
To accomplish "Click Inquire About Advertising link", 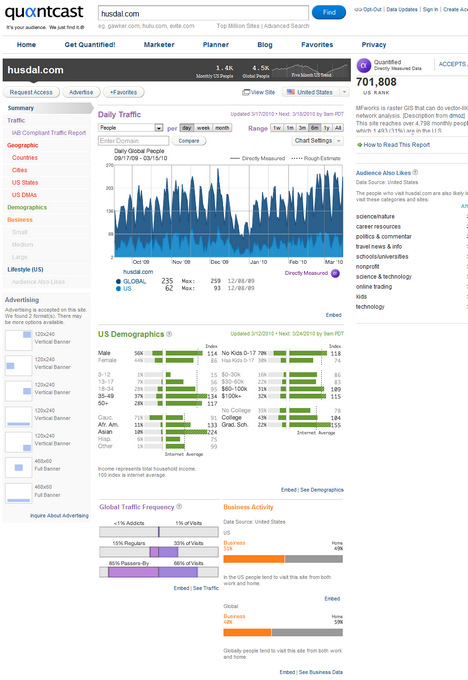I will click(59, 516).
